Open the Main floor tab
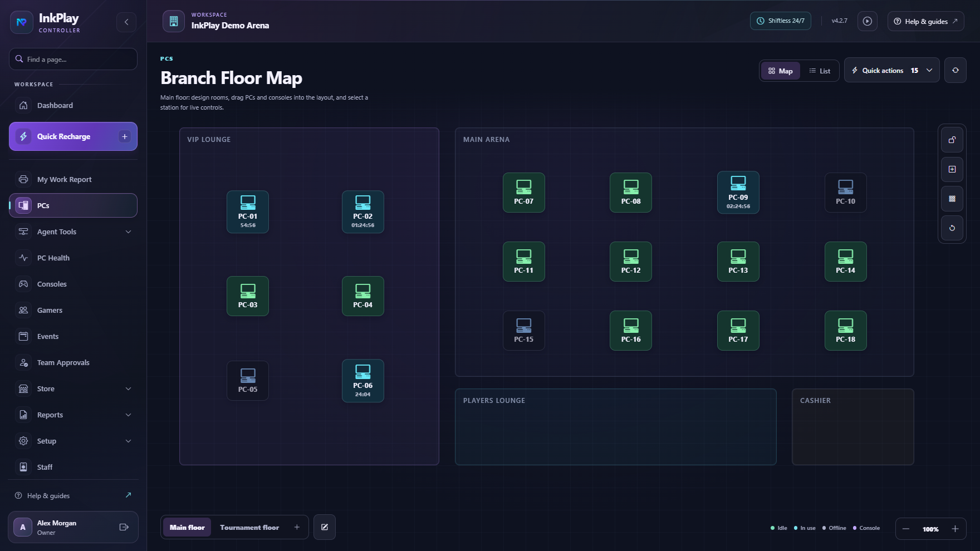The image size is (980, 551). pyautogui.click(x=187, y=527)
